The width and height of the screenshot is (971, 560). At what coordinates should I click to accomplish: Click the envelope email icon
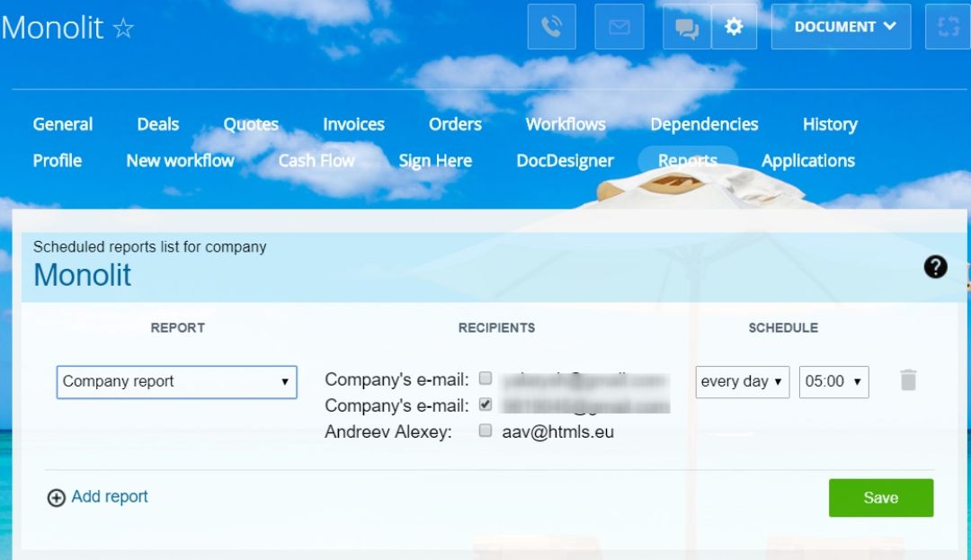click(x=618, y=26)
